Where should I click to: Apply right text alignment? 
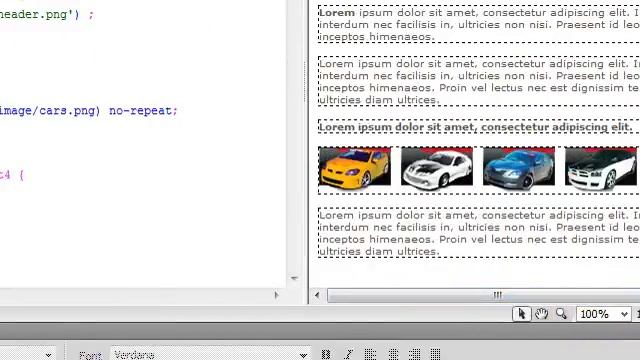pyautogui.click(x=414, y=354)
